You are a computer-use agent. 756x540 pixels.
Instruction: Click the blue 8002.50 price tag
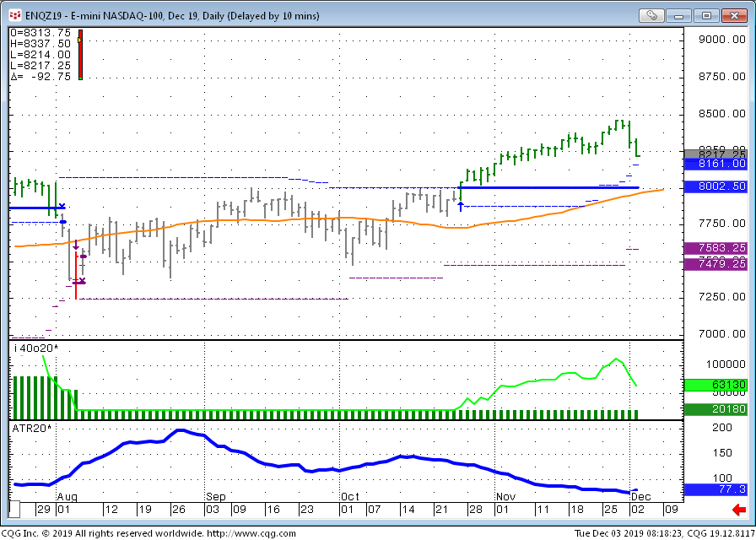point(715,186)
